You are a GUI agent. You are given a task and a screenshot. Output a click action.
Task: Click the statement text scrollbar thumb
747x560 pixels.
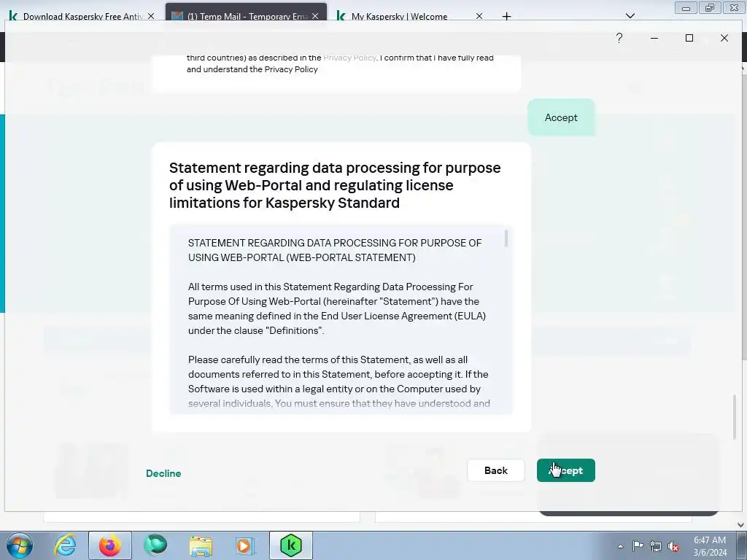[506, 238]
